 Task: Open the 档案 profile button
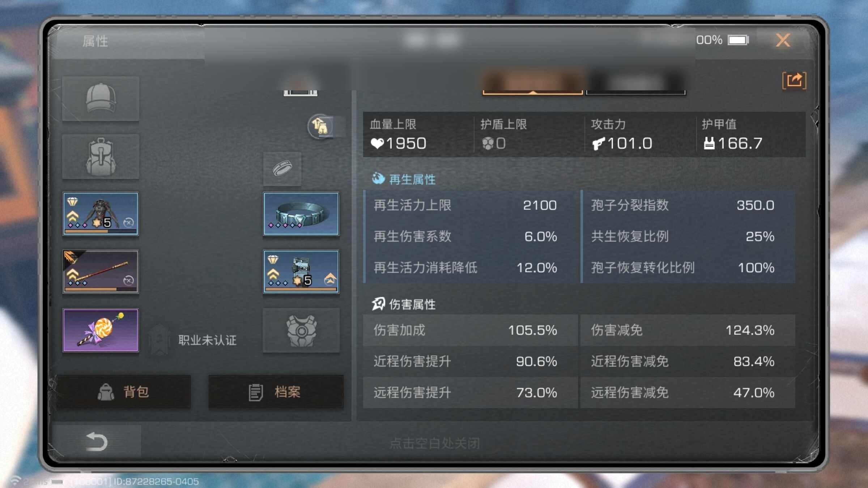click(x=276, y=392)
